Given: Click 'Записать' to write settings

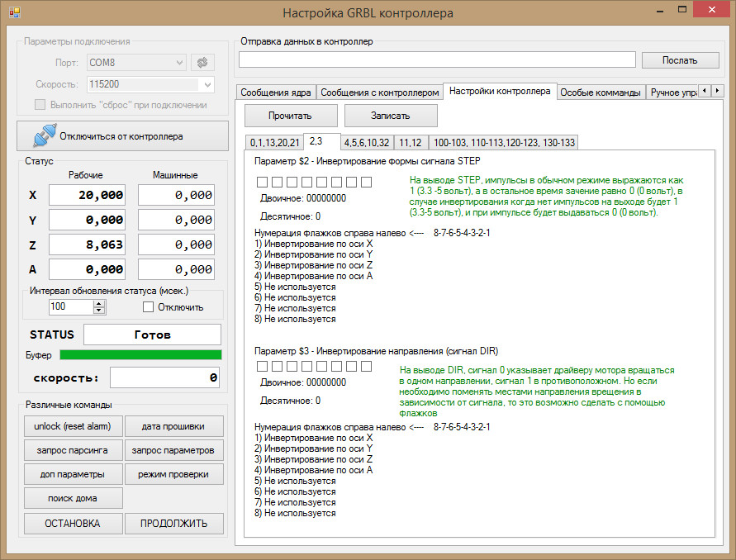Looking at the screenshot, I should (391, 116).
